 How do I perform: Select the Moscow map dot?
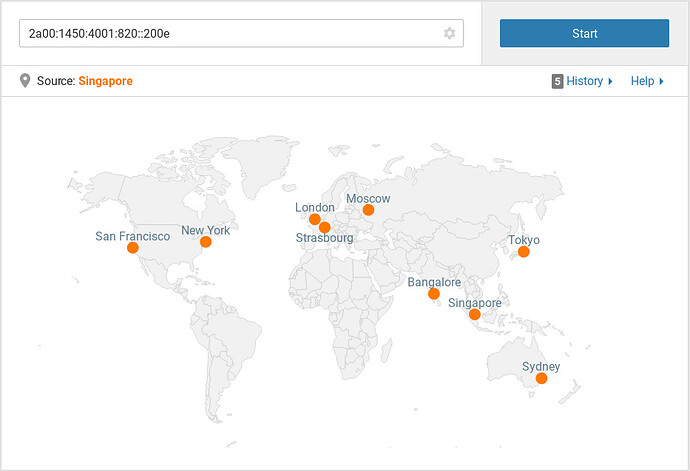point(368,210)
